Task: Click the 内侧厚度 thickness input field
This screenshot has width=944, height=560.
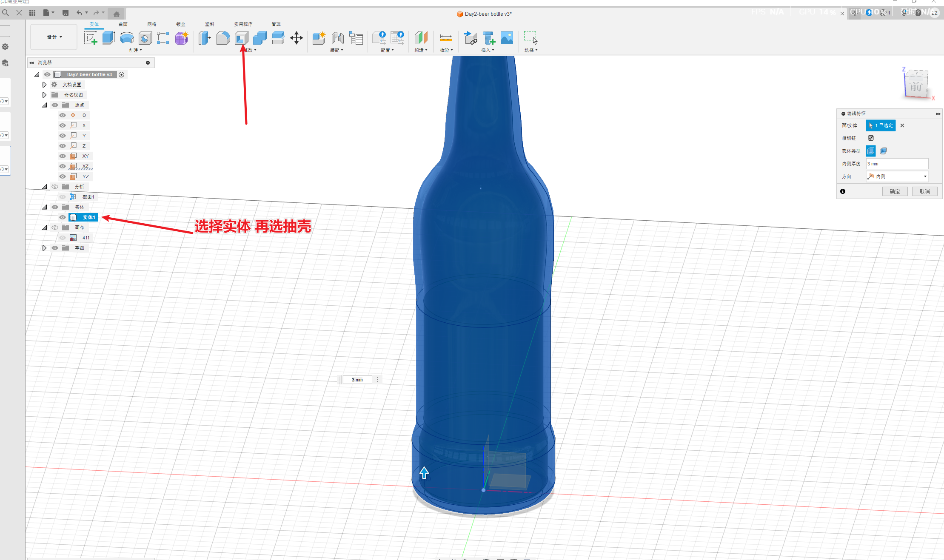Action: [897, 164]
